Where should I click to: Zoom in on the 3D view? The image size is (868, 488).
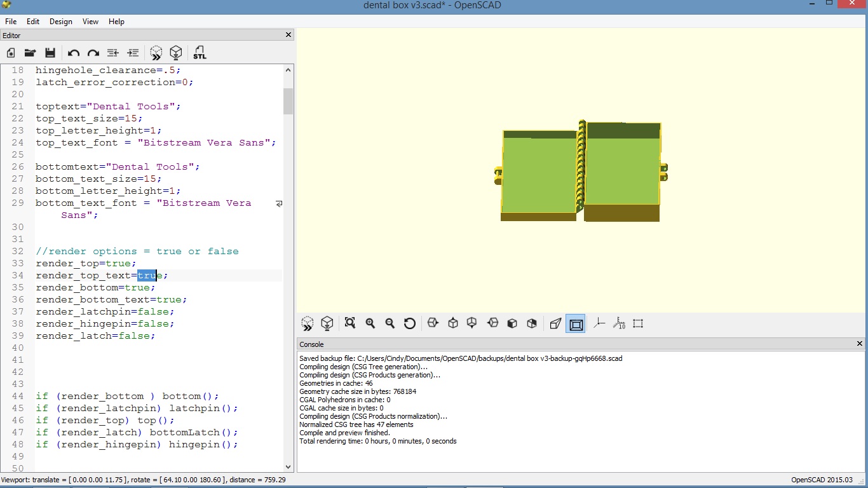click(370, 323)
